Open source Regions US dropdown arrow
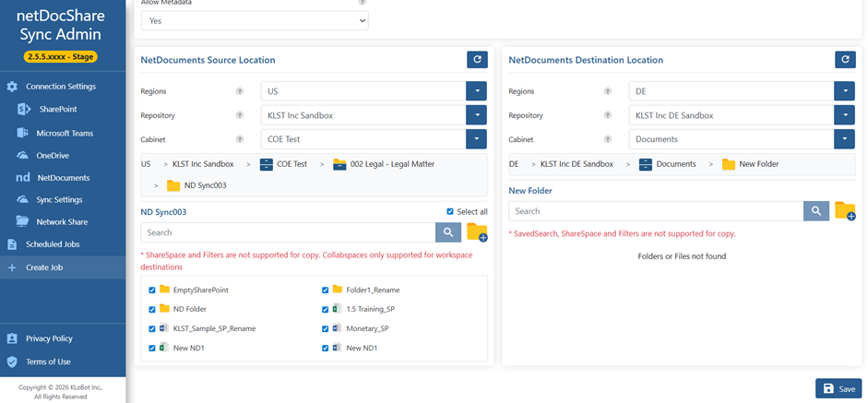This screenshot has width=868, height=403. point(476,91)
